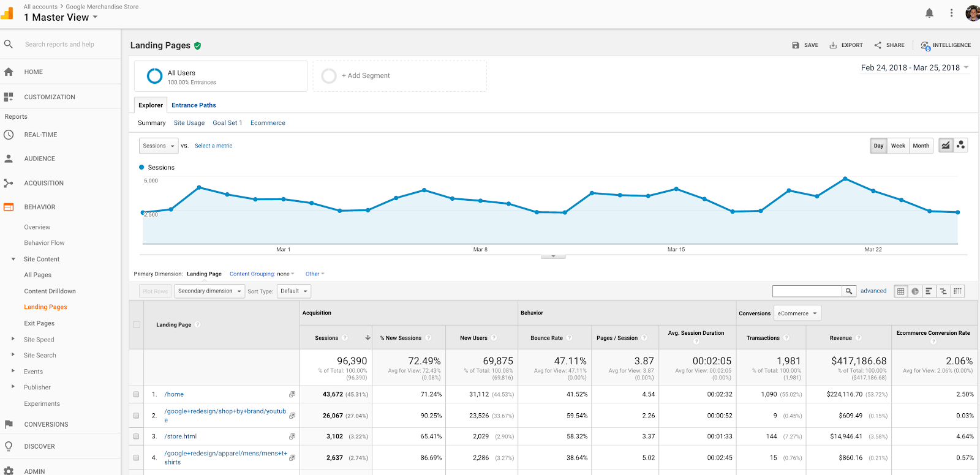Select the percentage pie view icon

point(915,291)
